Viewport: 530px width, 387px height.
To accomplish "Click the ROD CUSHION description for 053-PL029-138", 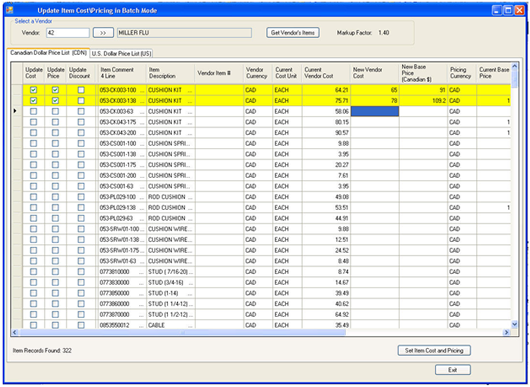I will 171,208.
